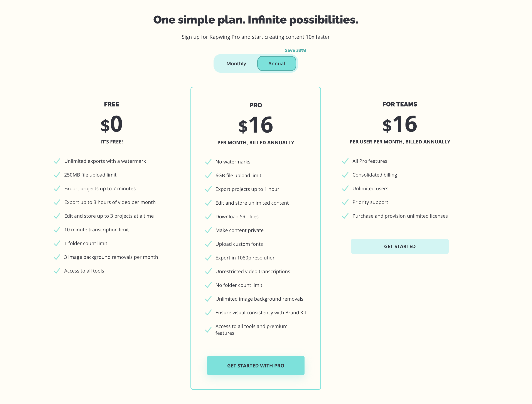Viewport: 532px width, 404px height.
Task: Switch billing to Monthly
Action: click(x=236, y=64)
